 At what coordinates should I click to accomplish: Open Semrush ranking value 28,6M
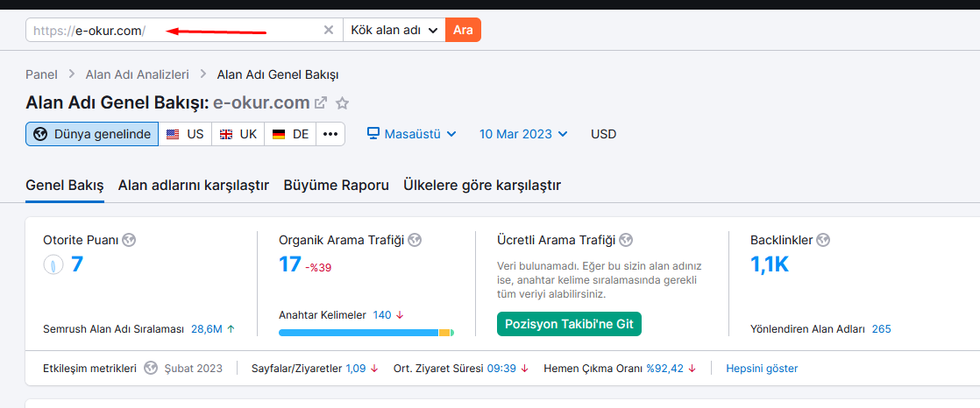click(207, 329)
